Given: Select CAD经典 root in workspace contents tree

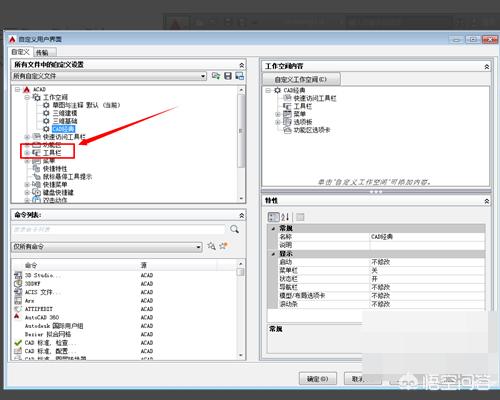Looking at the screenshot, I should (294, 90).
